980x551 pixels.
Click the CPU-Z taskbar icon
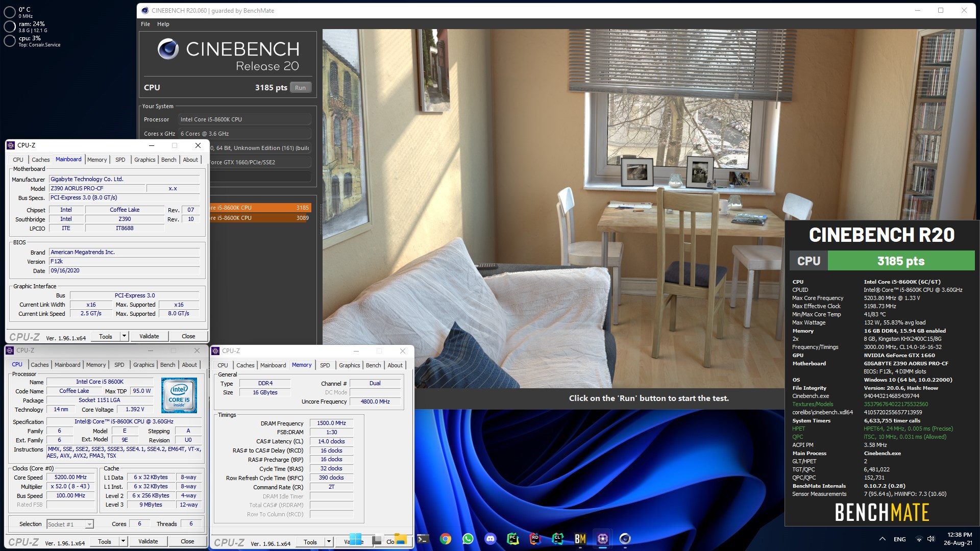tap(603, 539)
